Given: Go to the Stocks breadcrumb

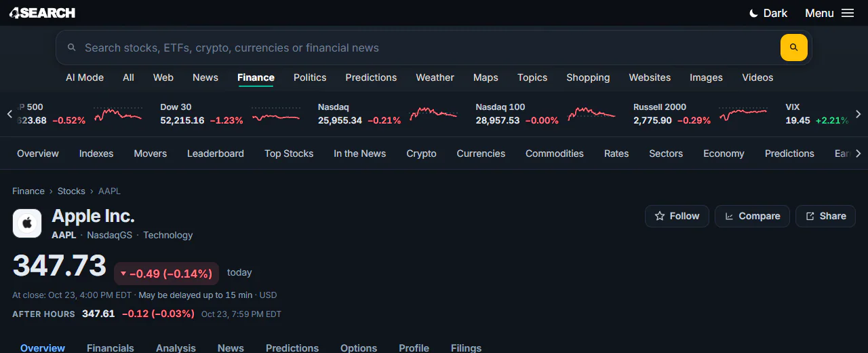Looking at the screenshot, I should click(71, 191).
